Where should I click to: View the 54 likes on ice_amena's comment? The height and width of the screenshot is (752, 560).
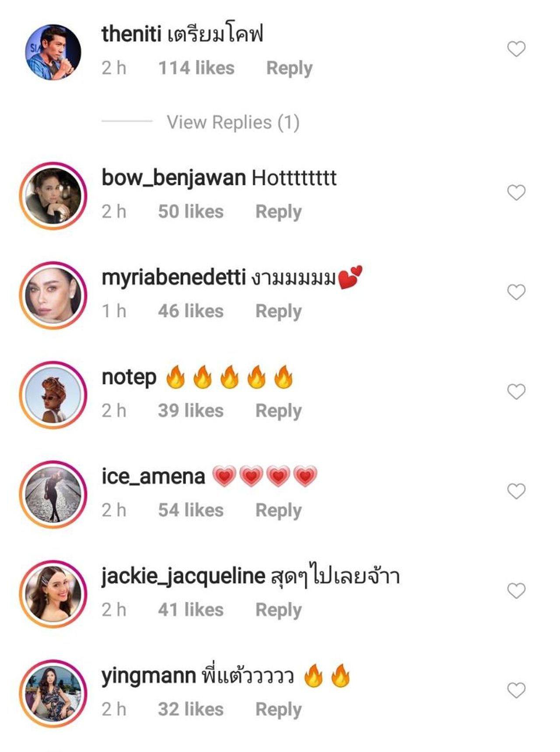pyautogui.click(x=191, y=511)
